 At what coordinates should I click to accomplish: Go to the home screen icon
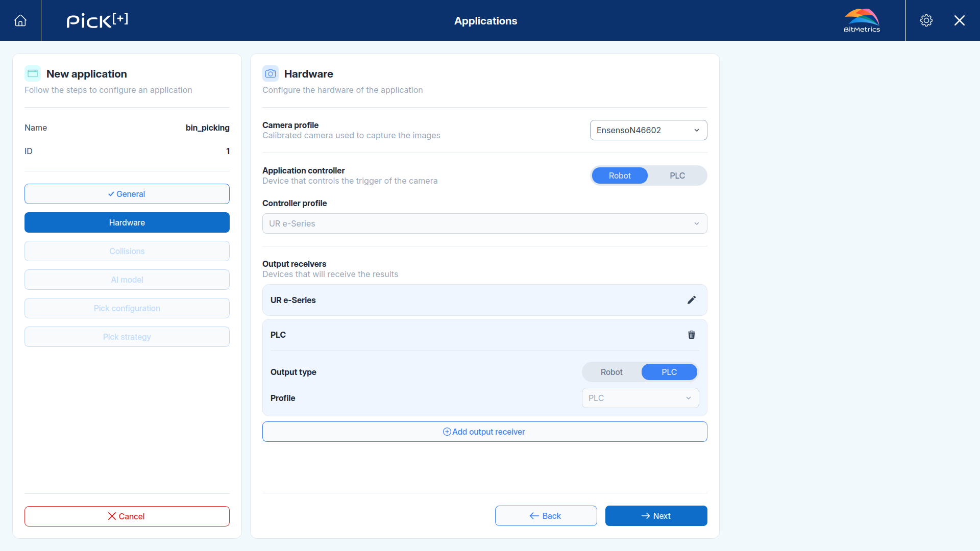[20, 20]
